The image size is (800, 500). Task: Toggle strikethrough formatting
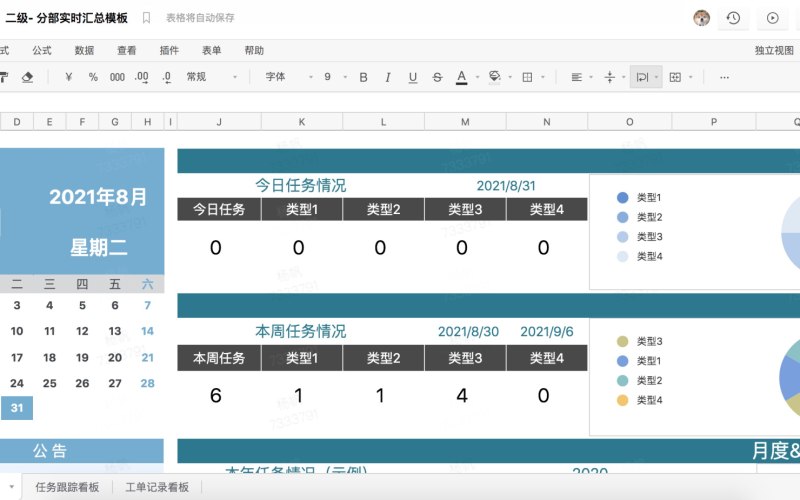click(x=437, y=77)
